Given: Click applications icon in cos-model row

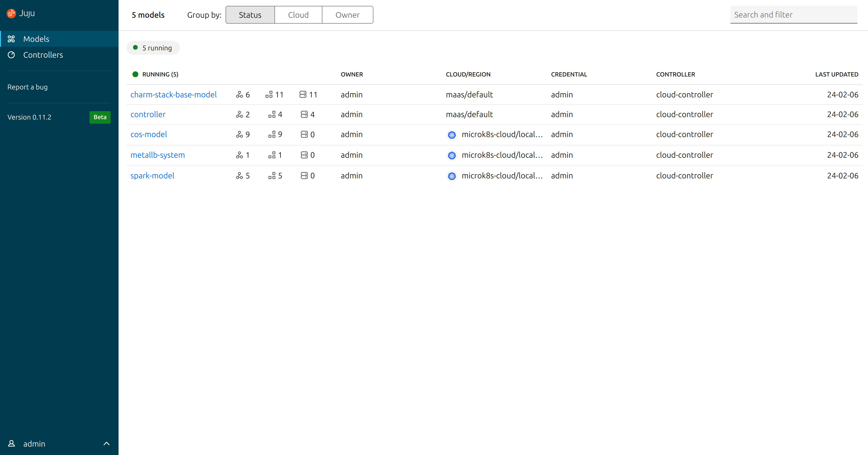Looking at the screenshot, I should [x=239, y=134].
